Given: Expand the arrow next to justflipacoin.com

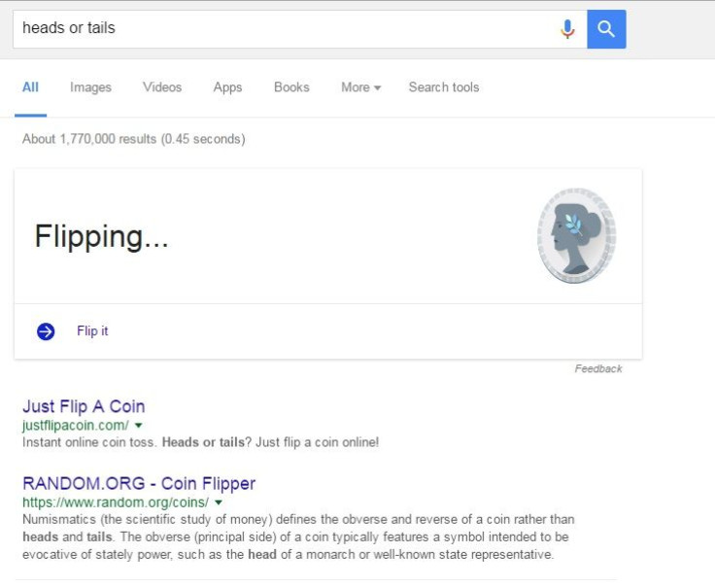Looking at the screenshot, I should [139, 425].
